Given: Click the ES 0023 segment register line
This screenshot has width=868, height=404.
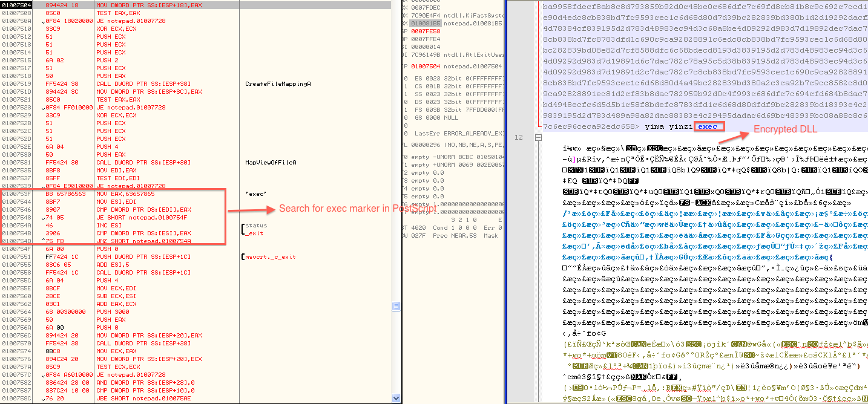Looking at the screenshot, I should (454, 77).
